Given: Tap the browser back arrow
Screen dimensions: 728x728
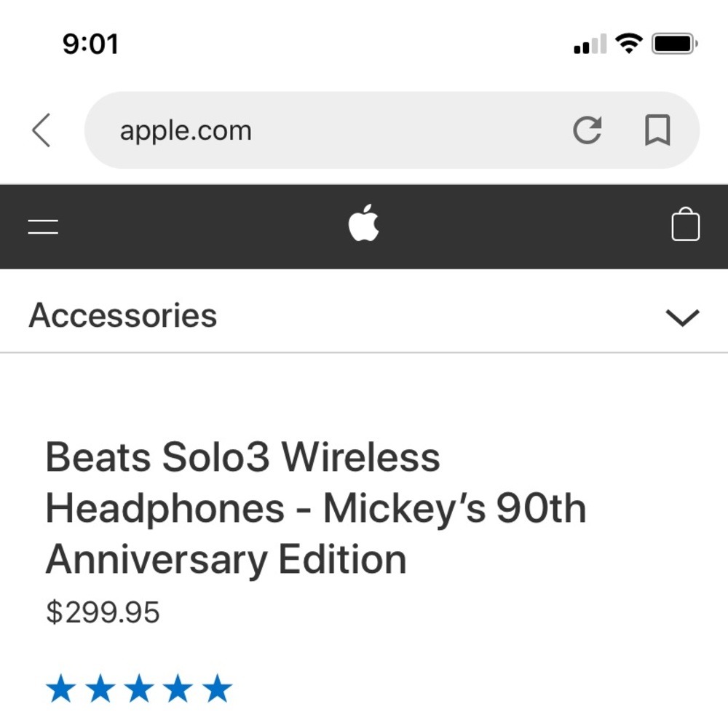Looking at the screenshot, I should [42, 131].
